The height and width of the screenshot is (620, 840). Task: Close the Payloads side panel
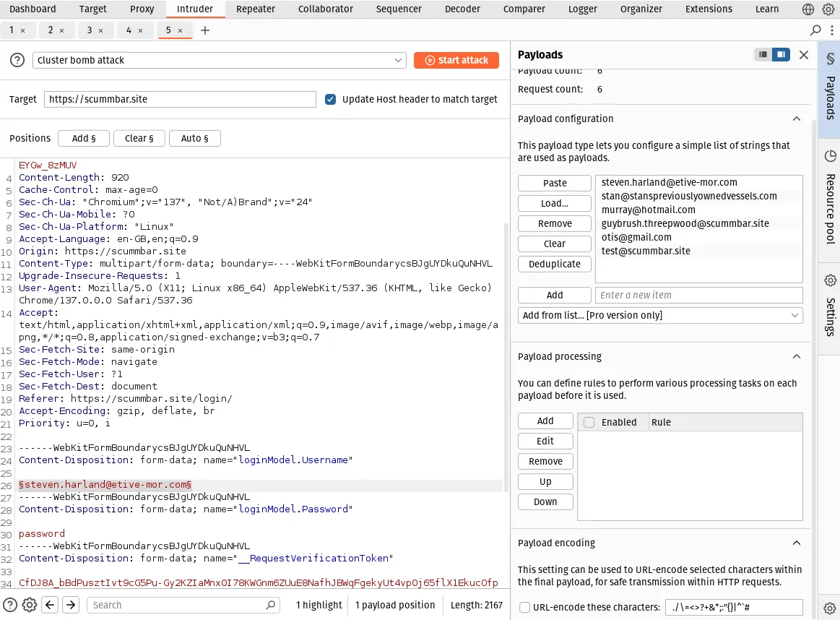804,55
